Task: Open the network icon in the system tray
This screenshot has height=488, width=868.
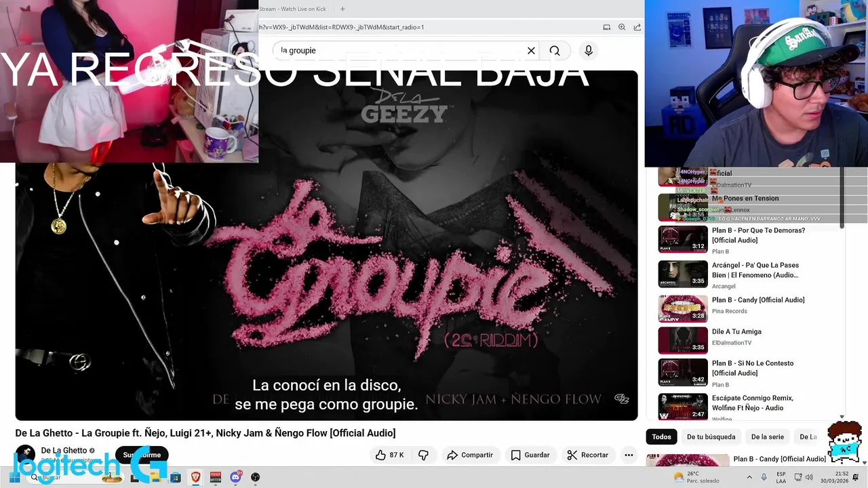Action: tap(798, 477)
